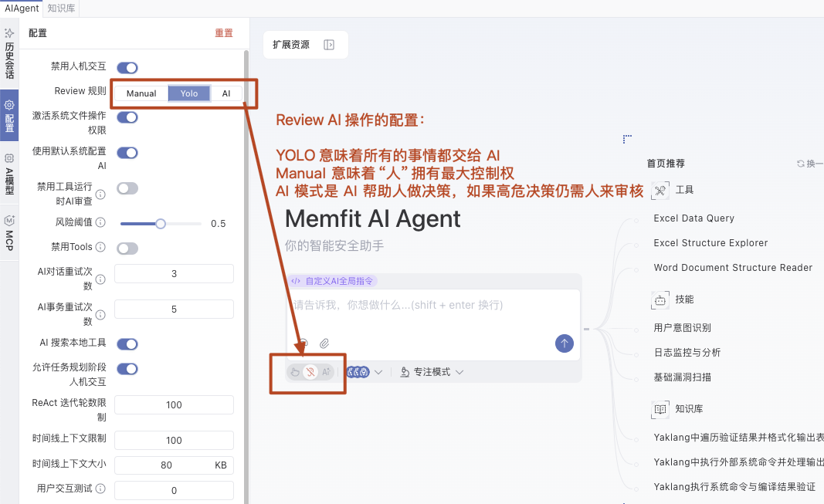Select AI review rule
This screenshot has height=504, width=824.
[226, 93]
